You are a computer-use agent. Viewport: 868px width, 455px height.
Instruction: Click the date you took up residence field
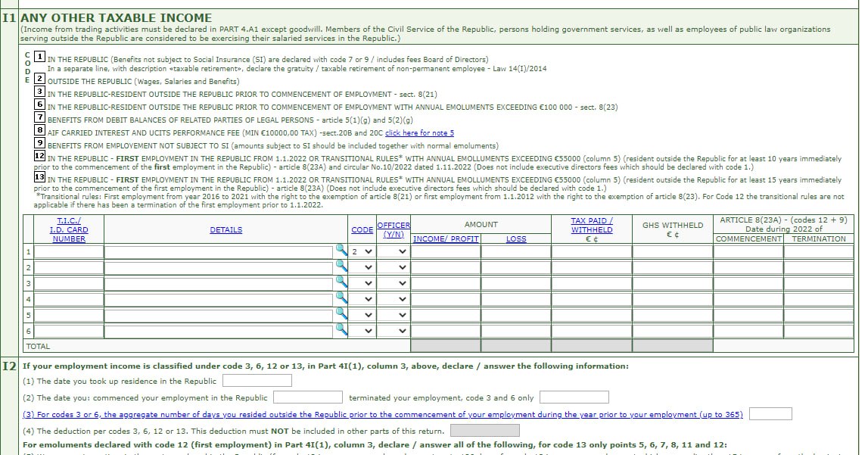tap(257, 381)
